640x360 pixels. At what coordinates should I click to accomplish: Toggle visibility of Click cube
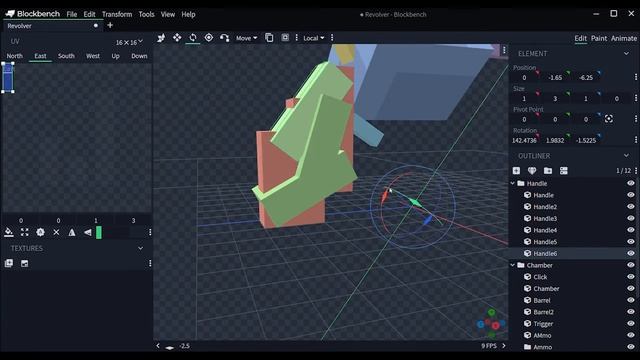click(x=631, y=277)
